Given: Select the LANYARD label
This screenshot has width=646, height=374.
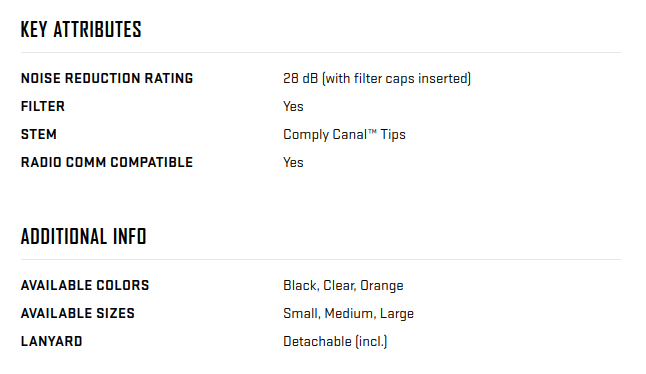Looking at the screenshot, I should 52,341.
